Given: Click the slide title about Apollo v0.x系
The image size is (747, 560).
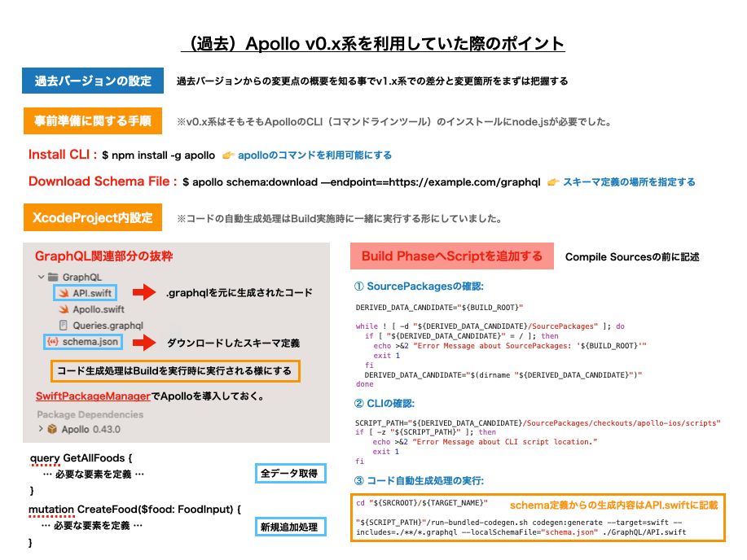Looking at the screenshot, I should 373,44.
